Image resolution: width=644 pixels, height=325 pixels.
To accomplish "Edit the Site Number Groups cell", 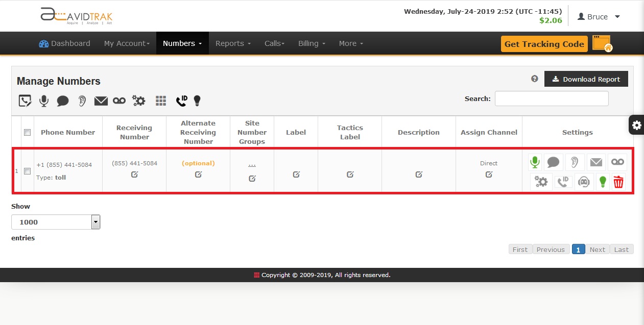I will click(x=252, y=179).
